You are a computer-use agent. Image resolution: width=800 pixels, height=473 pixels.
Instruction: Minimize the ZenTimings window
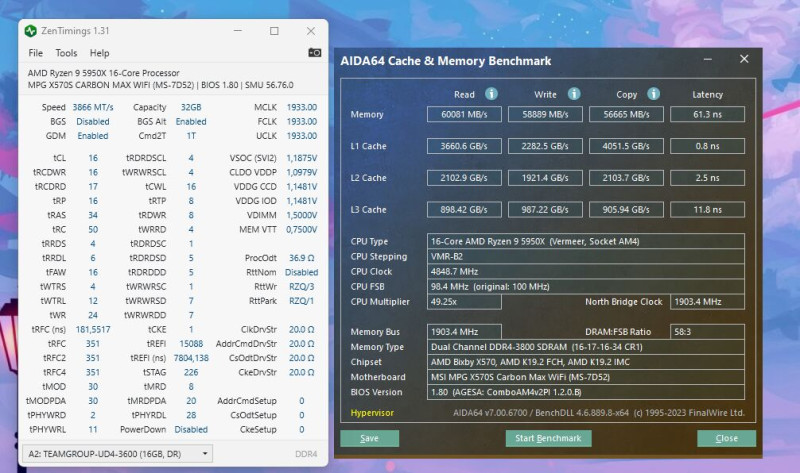point(238,31)
